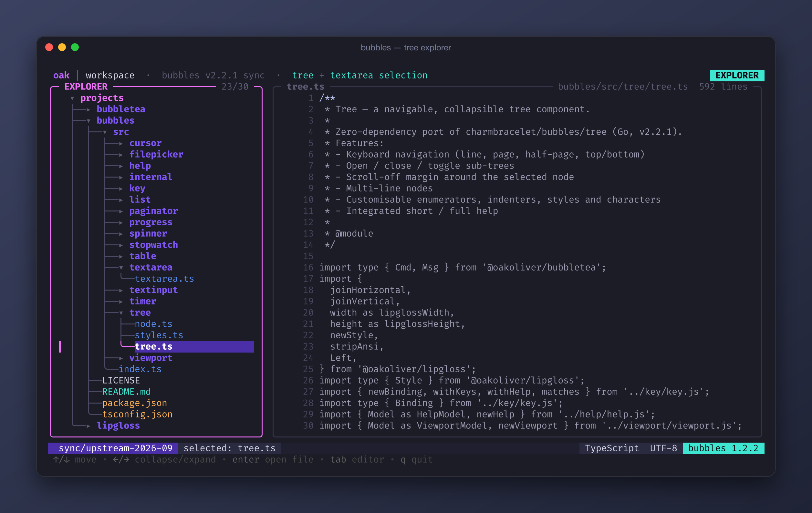Collapse the bubbles folder arrow

point(88,121)
